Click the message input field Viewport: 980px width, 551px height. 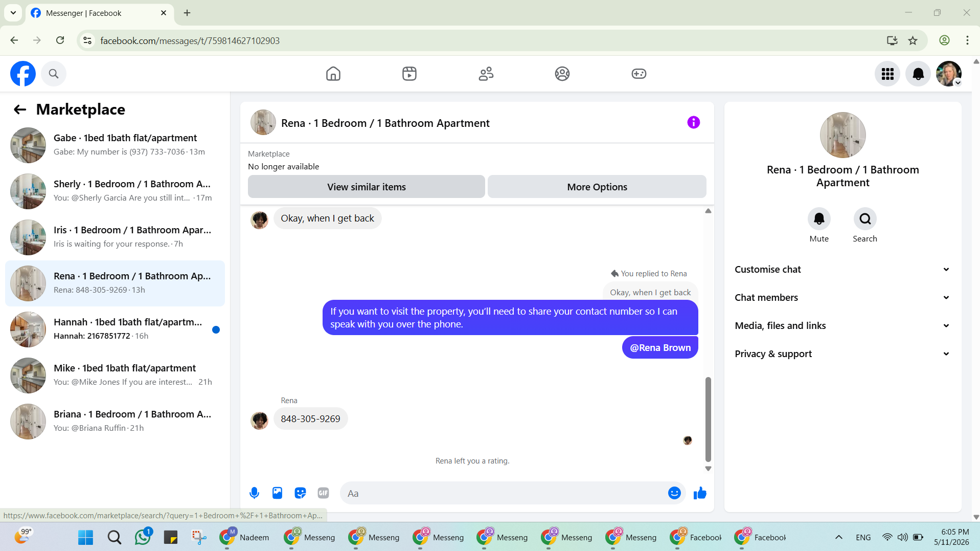pos(504,493)
